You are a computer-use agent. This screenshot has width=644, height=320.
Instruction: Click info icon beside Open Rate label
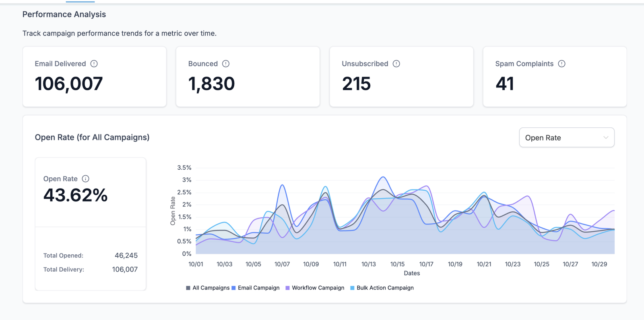point(86,179)
